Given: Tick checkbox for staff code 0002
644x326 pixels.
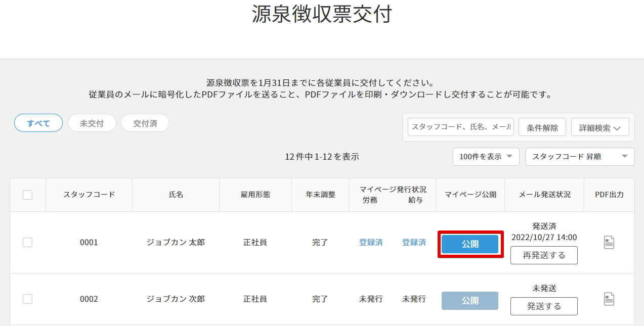Looking at the screenshot, I should [28, 299].
